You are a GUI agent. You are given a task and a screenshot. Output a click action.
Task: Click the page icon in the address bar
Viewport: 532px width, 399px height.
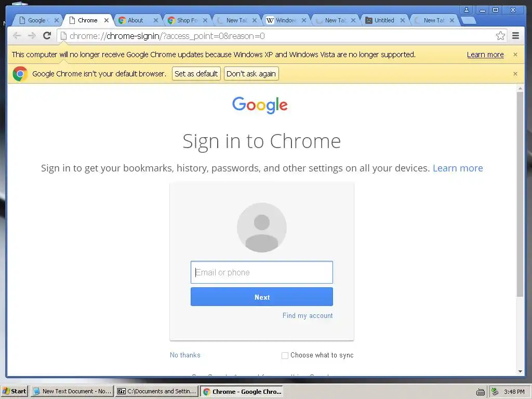click(63, 36)
